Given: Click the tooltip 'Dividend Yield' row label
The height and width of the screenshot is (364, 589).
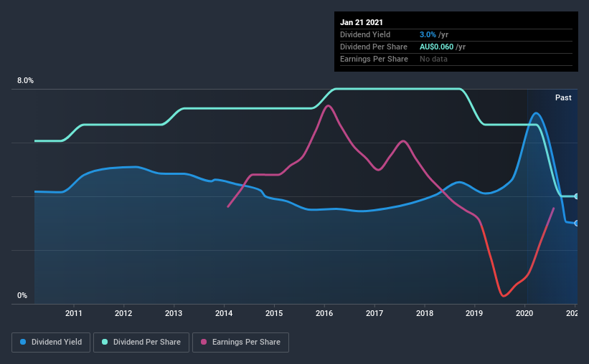Looking at the screenshot, I should point(365,34).
